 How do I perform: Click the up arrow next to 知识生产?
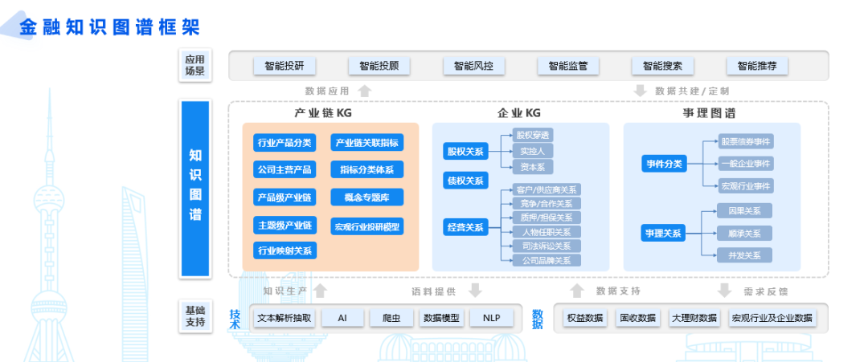tap(320, 291)
